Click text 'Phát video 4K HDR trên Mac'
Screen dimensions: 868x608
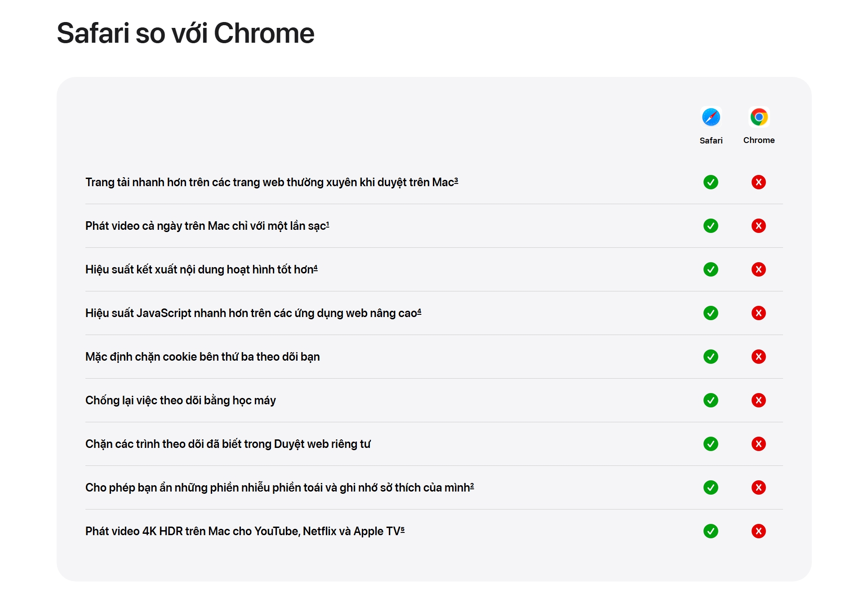click(x=158, y=531)
